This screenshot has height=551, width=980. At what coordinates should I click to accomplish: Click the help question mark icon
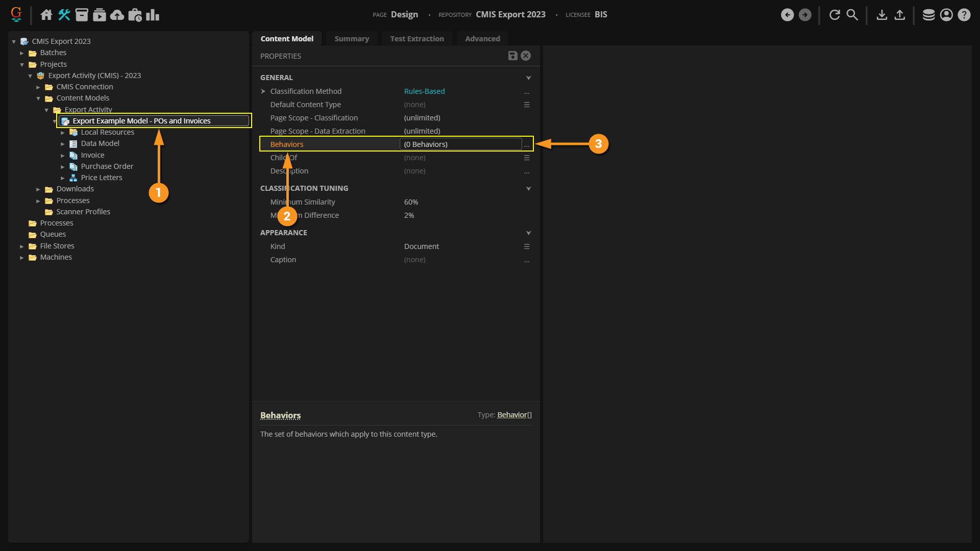pyautogui.click(x=964, y=15)
